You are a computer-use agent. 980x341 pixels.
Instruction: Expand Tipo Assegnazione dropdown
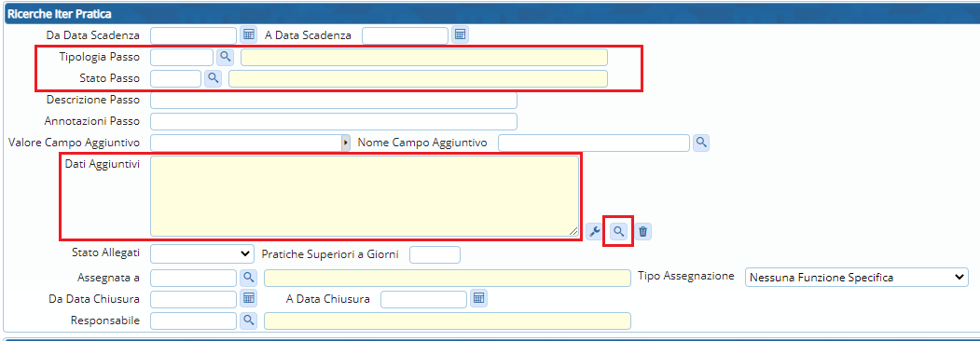(856, 277)
